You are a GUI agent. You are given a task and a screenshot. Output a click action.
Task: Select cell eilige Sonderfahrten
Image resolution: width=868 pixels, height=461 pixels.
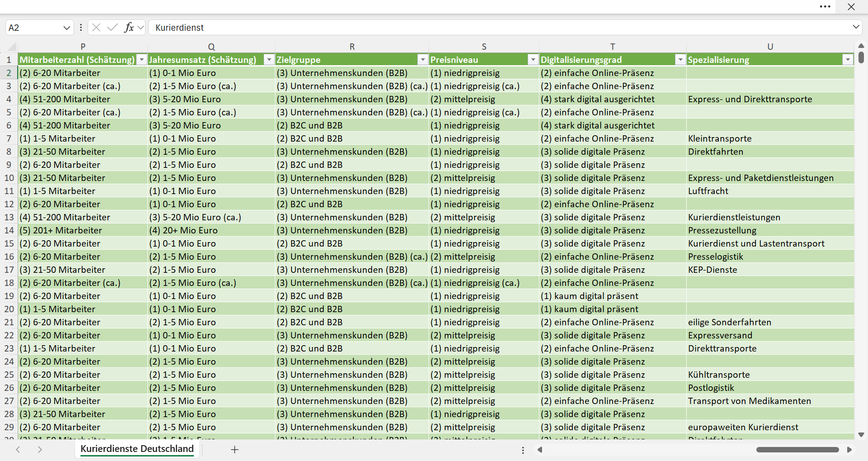[x=770, y=322]
